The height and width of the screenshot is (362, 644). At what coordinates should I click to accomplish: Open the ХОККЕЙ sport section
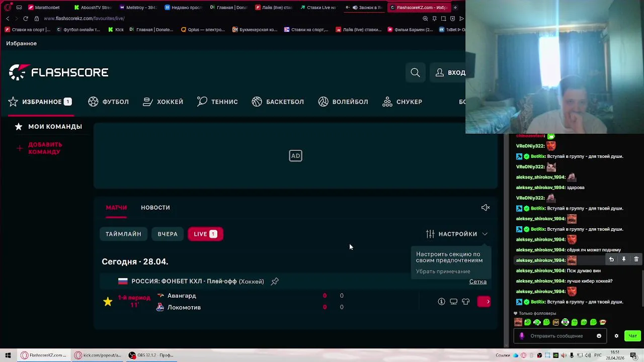pyautogui.click(x=163, y=102)
